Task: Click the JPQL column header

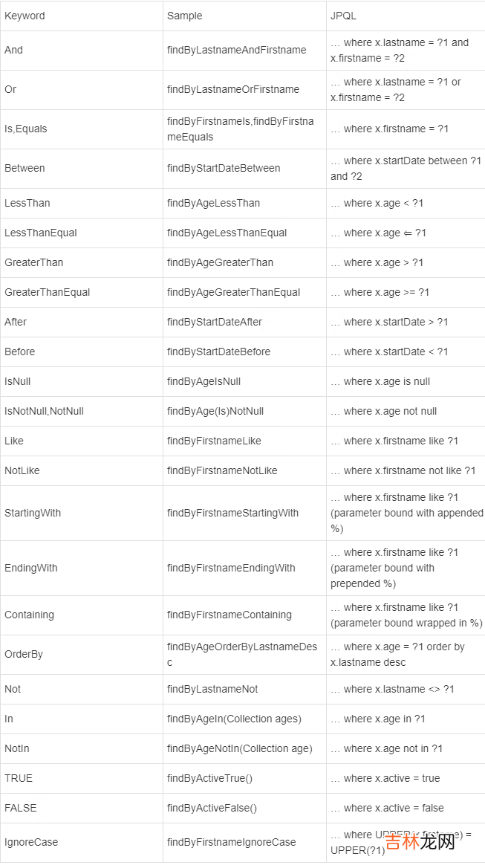Action: point(343,16)
